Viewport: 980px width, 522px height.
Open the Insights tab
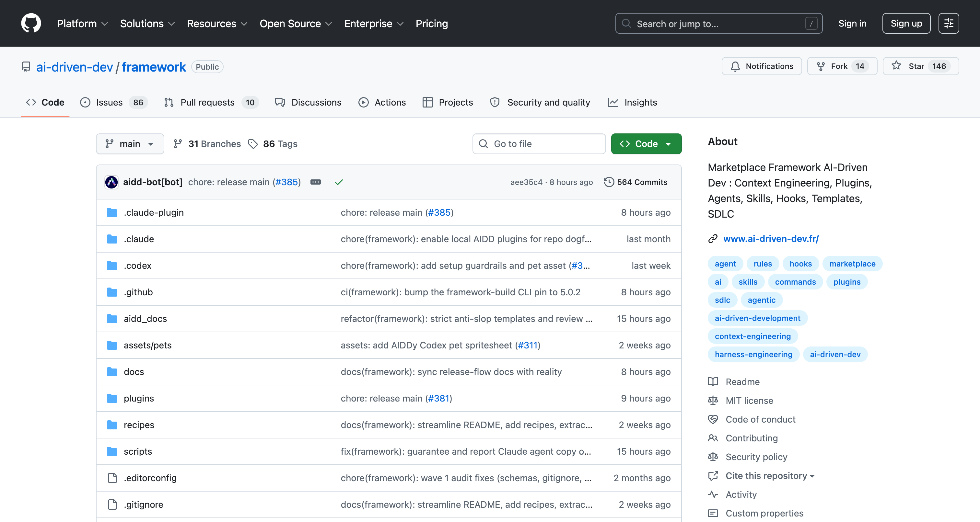click(632, 102)
